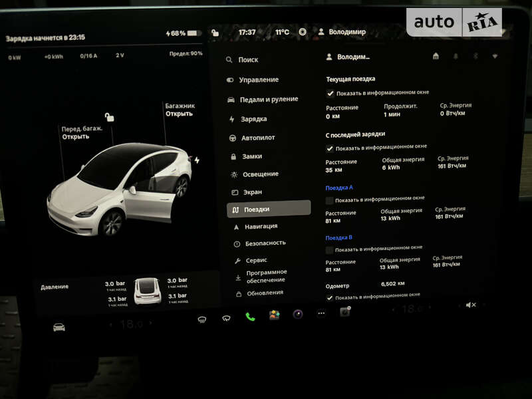Enable info window display for Поездка B
This screenshot has height=399, width=532.
pyautogui.click(x=329, y=248)
